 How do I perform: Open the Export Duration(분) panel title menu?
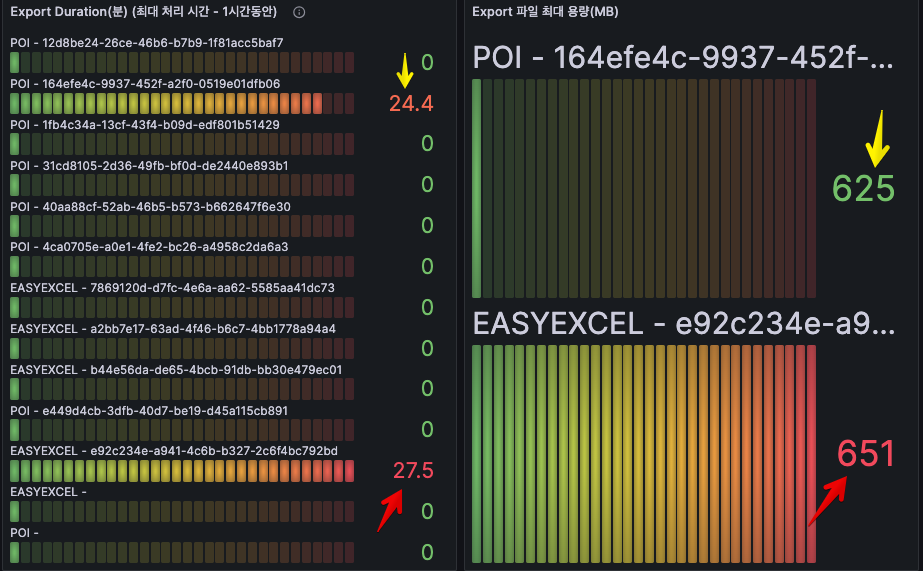[x=144, y=12]
